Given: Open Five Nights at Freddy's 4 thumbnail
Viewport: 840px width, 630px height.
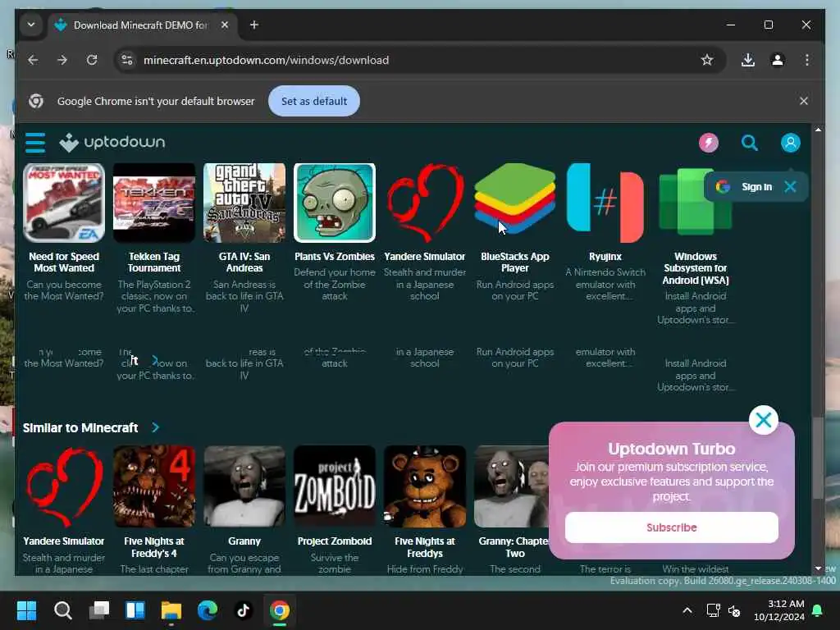Looking at the screenshot, I should tap(154, 486).
